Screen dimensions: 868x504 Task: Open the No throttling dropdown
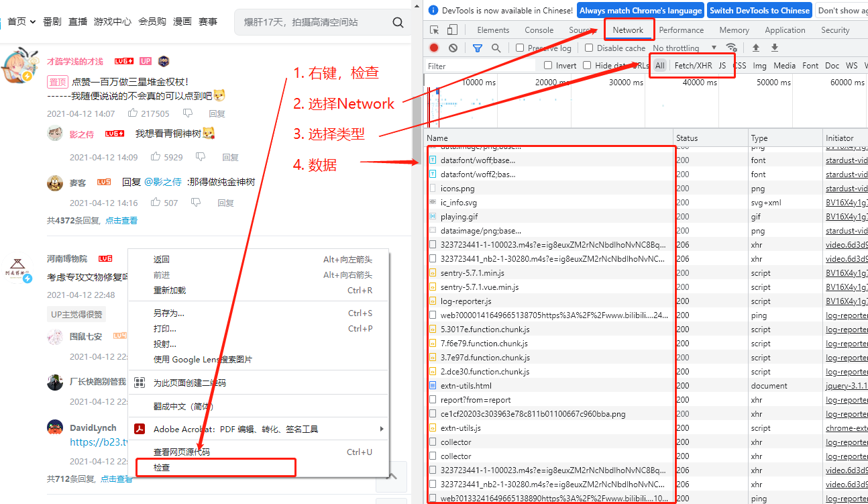coord(684,48)
